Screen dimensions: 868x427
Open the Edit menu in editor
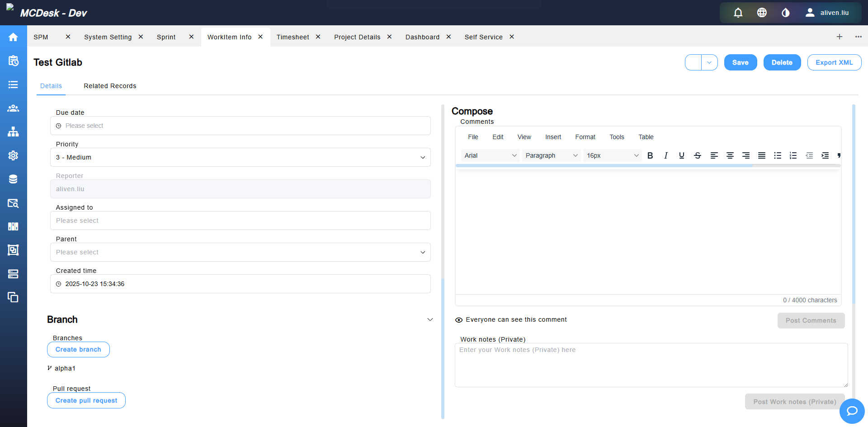click(x=498, y=137)
